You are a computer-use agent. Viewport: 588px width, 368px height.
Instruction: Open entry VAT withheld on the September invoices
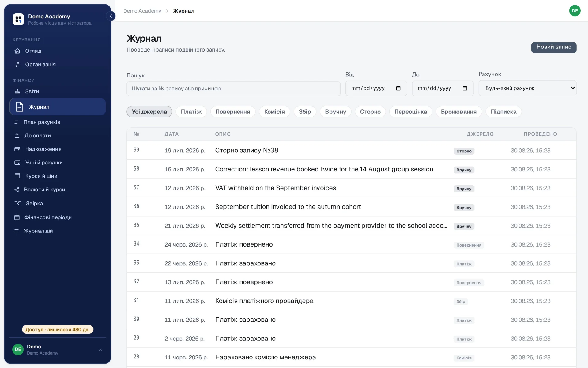(352, 188)
